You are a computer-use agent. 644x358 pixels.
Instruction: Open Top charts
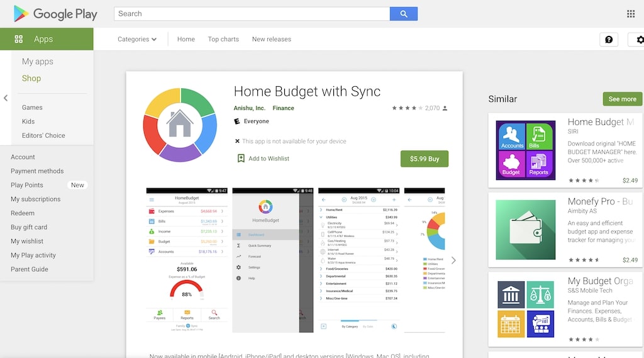click(x=223, y=39)
